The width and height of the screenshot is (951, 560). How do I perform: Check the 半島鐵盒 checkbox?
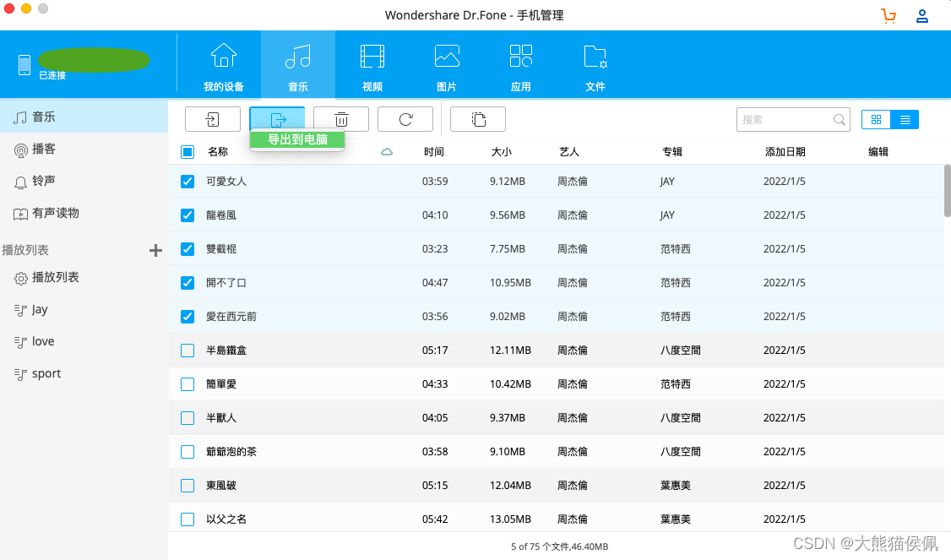[x=187, y=350]
